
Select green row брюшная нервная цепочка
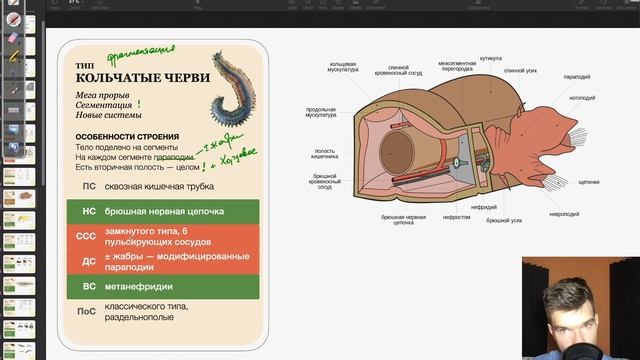click(163, 211)
